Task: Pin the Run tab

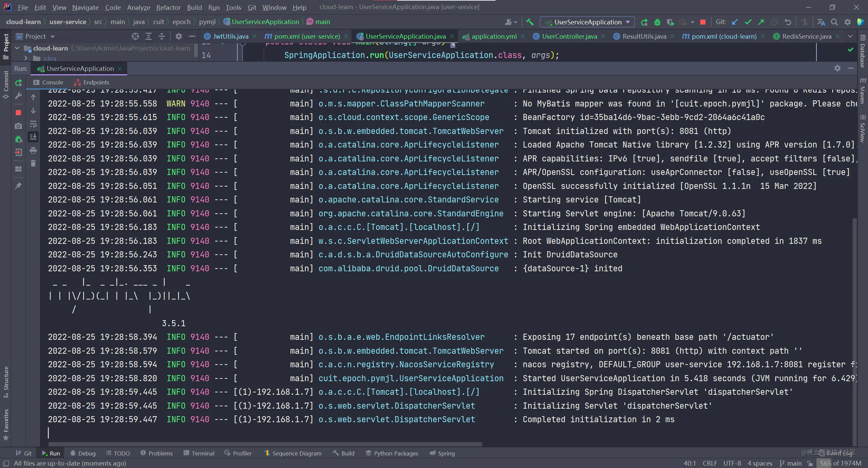Action: pos(19,186)
